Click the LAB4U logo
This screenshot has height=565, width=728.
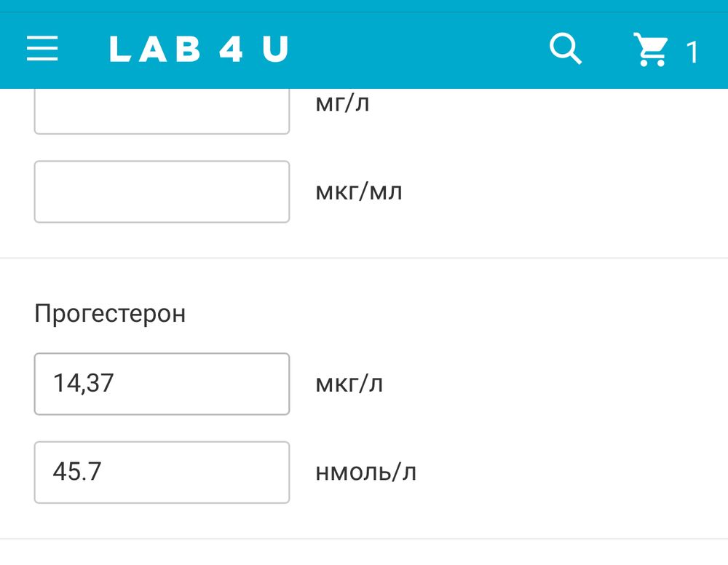coord(199,50)
